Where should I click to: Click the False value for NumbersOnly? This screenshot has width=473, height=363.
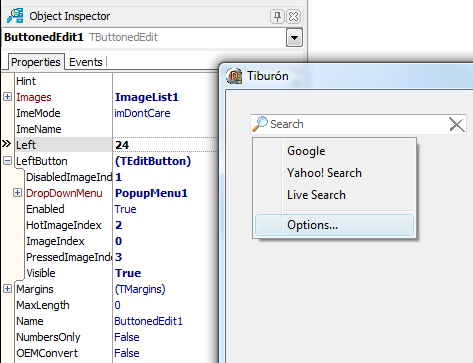(127, 337)
